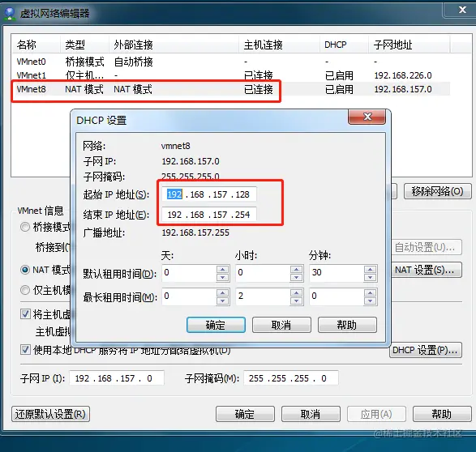Click subnet address 192.168.226.0 cell
The height and width of the screenshot is (452, 476).
pos(403,75)
